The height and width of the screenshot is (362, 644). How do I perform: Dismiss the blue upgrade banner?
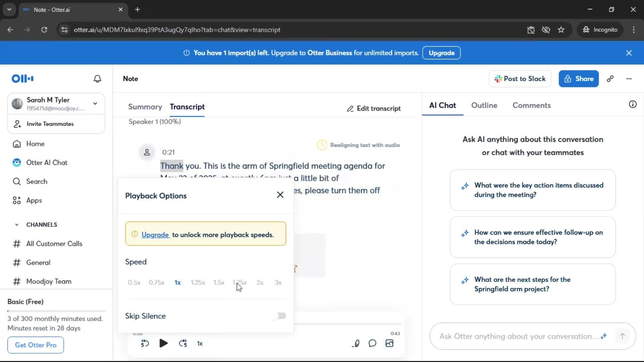point(629,53)
